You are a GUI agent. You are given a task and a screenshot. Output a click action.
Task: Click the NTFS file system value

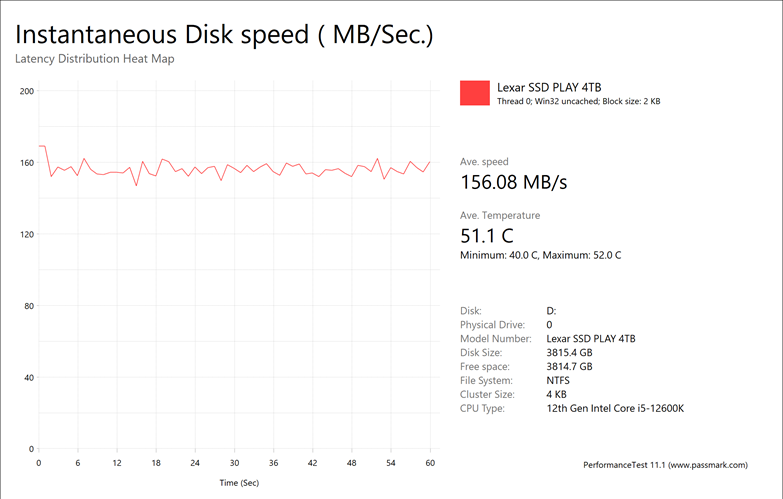click(560, 380)
